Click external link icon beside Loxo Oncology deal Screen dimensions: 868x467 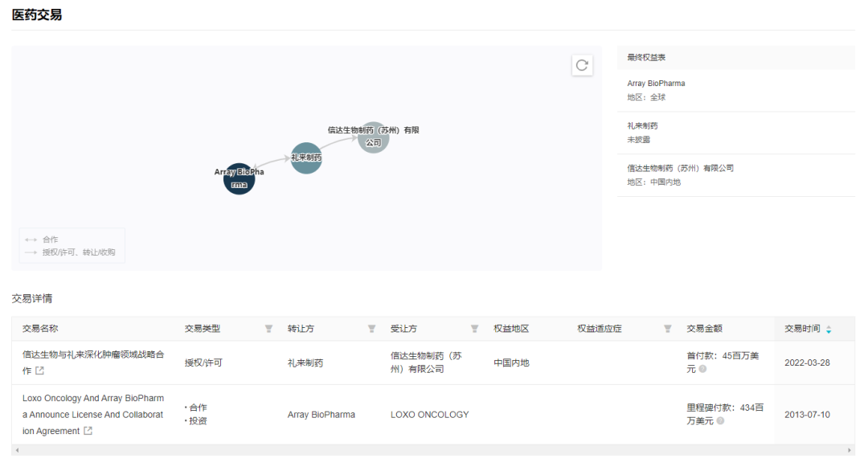tap(88, 432)
